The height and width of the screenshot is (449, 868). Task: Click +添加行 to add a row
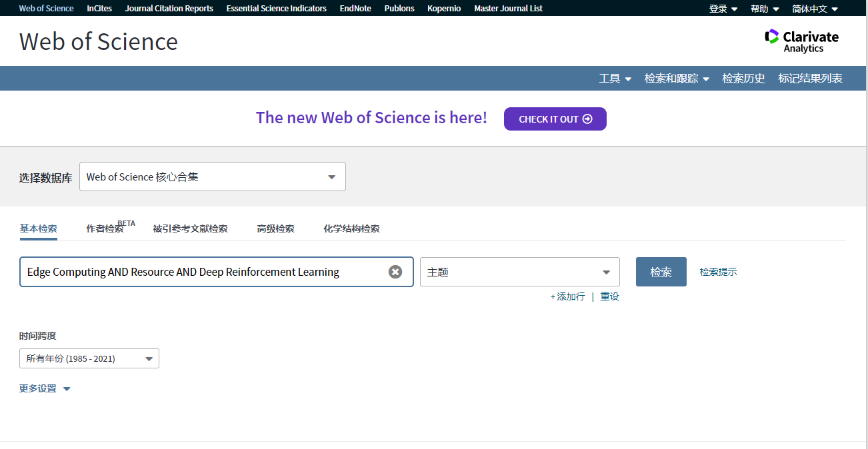point(567,296)
